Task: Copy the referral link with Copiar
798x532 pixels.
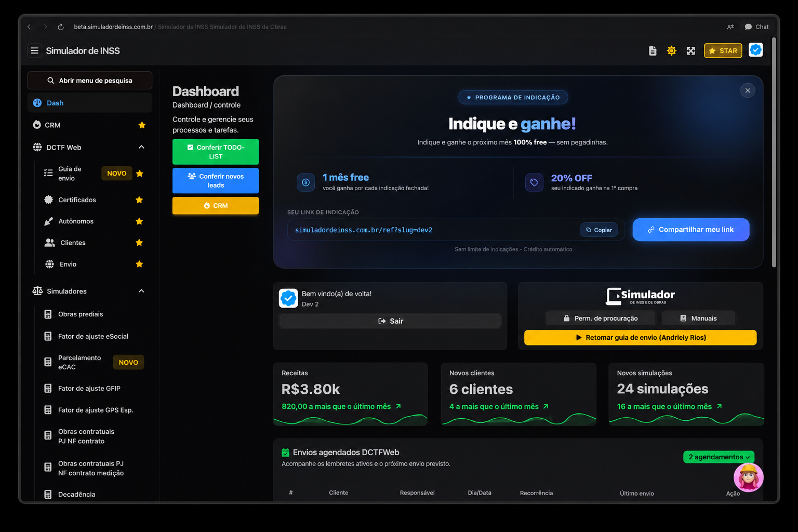Action: point(599,230)
